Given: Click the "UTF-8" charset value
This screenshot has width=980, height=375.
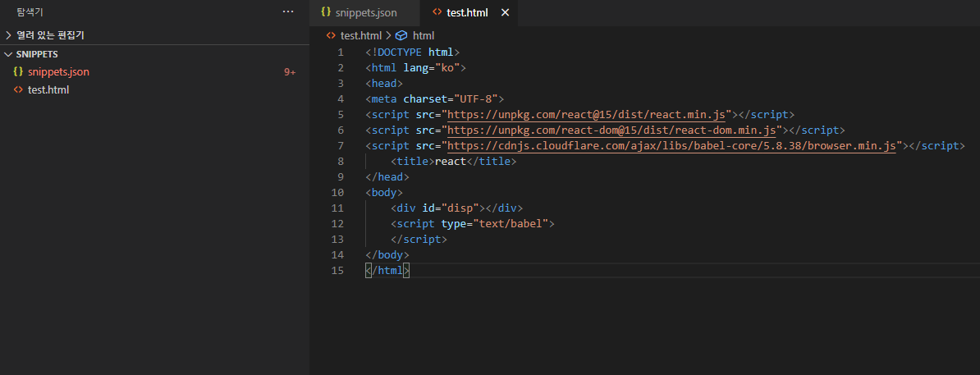Looking at the screenshot, I should coord(475,98).
